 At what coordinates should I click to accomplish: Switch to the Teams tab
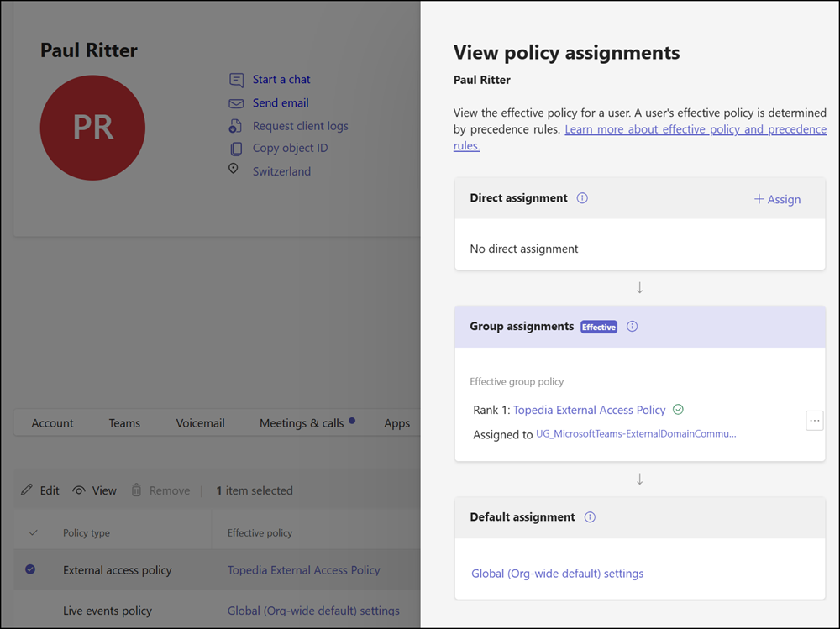124,423
